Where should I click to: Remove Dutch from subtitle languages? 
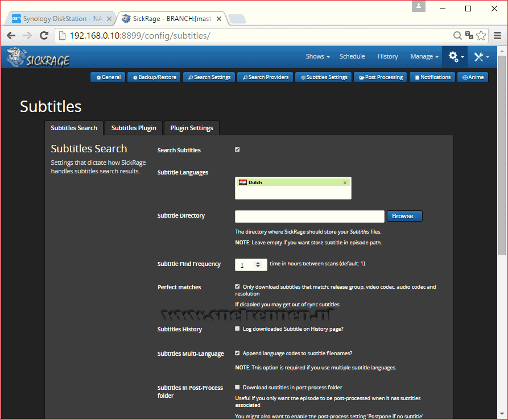pyautogui.click(x=345, y=182)
